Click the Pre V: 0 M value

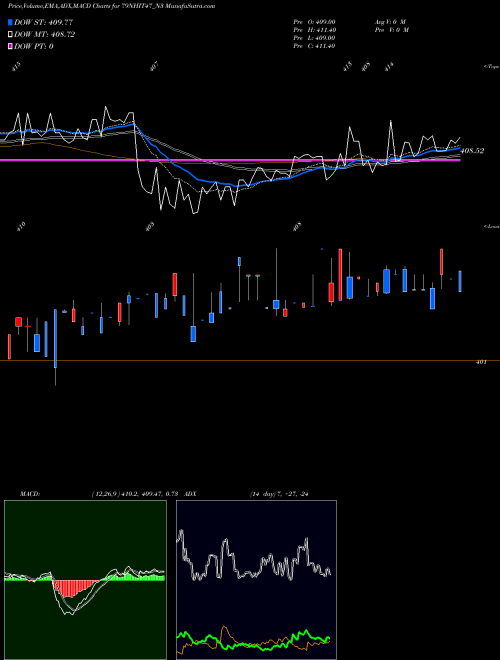(x=392, y=30)
